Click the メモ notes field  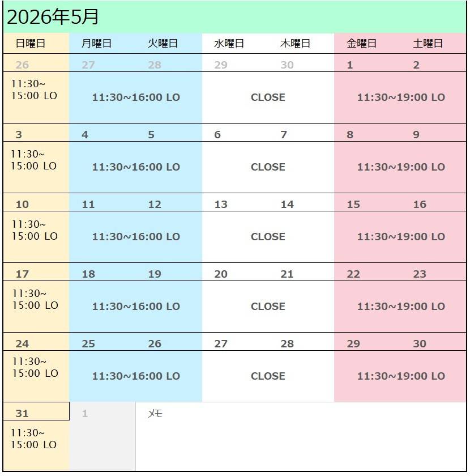click(300, 436)
